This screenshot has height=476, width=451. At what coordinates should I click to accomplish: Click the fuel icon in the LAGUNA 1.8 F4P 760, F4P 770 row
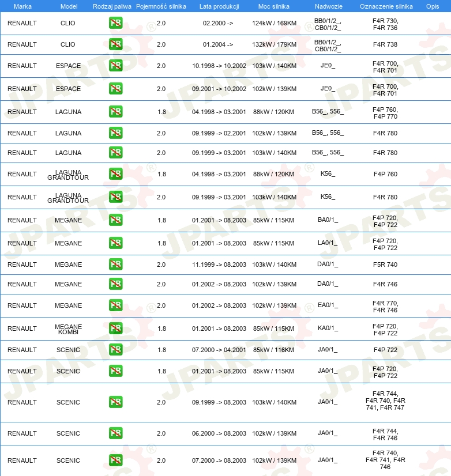pos(115,112)
